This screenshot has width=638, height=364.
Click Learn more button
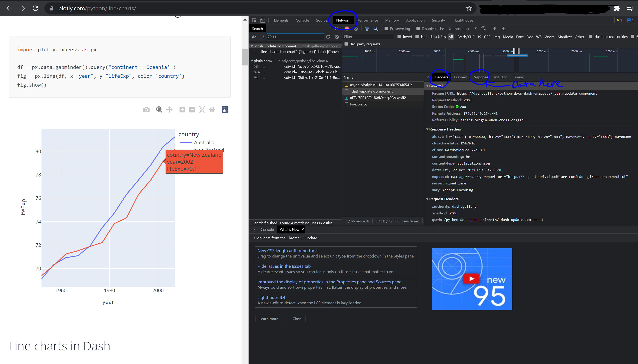tap(269, 319)
